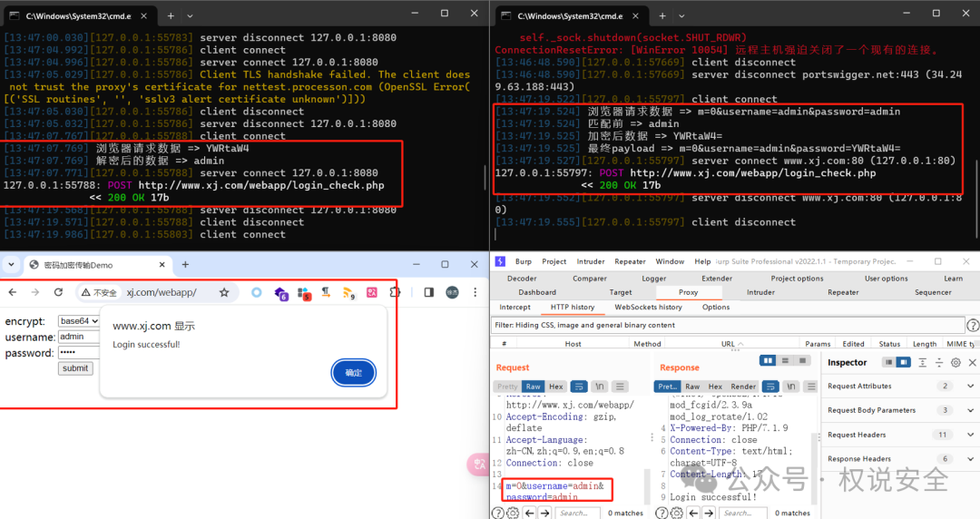Click Response pane search box
This screenshot has height=519, width=980.
pyautogui.click(x=742, y=513)
